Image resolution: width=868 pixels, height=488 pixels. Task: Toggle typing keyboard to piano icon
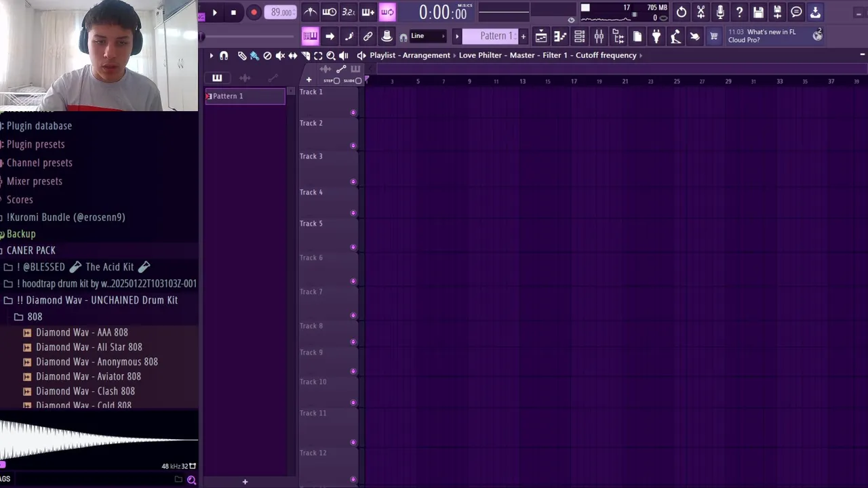[310, 36]
